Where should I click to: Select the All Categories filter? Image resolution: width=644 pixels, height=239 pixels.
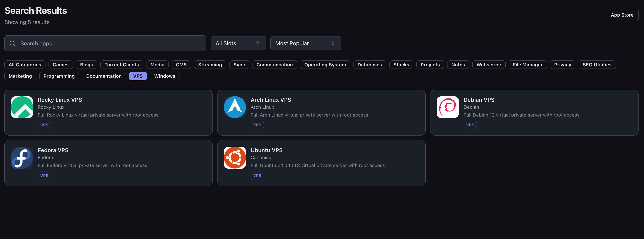(25, 65)
